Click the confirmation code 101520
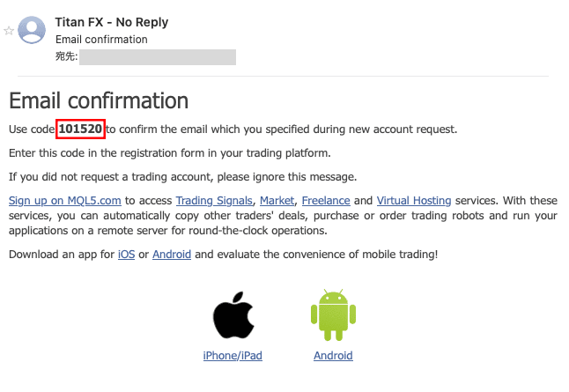The image size is (569, 392). 81,129
